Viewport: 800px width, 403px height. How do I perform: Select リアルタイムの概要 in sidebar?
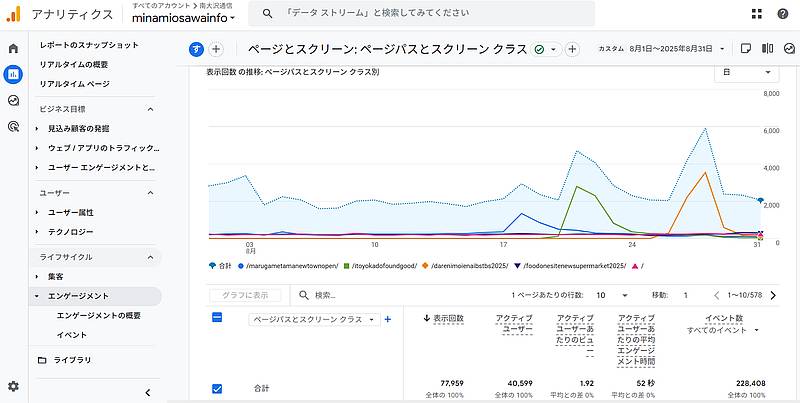pyautogui.click(x=74, y=64)
